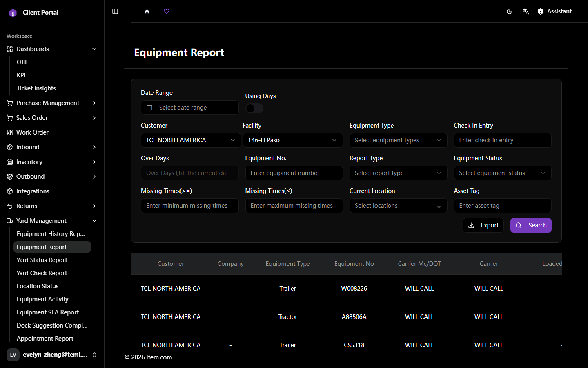This screenshot has width=588, height=368.
Task: Toggle the Using Days switch
Action: [x=254, y=108]
